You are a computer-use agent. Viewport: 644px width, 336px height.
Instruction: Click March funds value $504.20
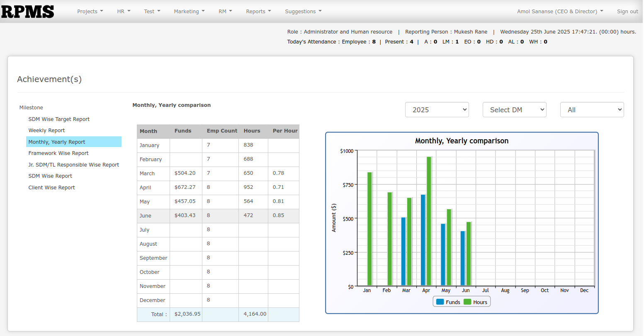point(185,173)
